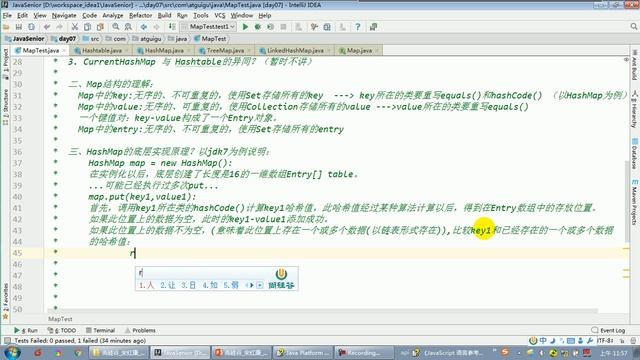The height and width of the screenshot is (360, 640).
Task: Run with Coverage icon
Action: coord(271,27)
